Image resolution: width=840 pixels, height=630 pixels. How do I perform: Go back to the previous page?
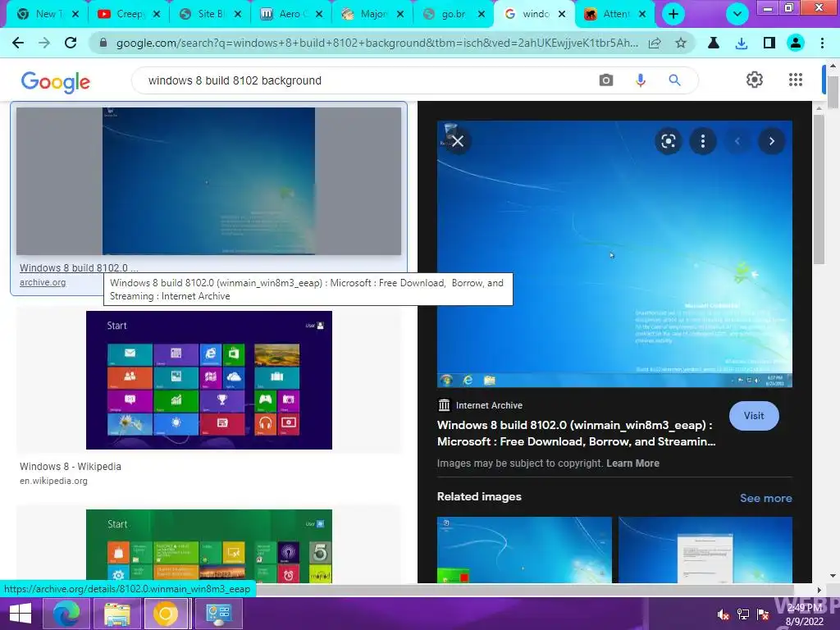point(18,43)
